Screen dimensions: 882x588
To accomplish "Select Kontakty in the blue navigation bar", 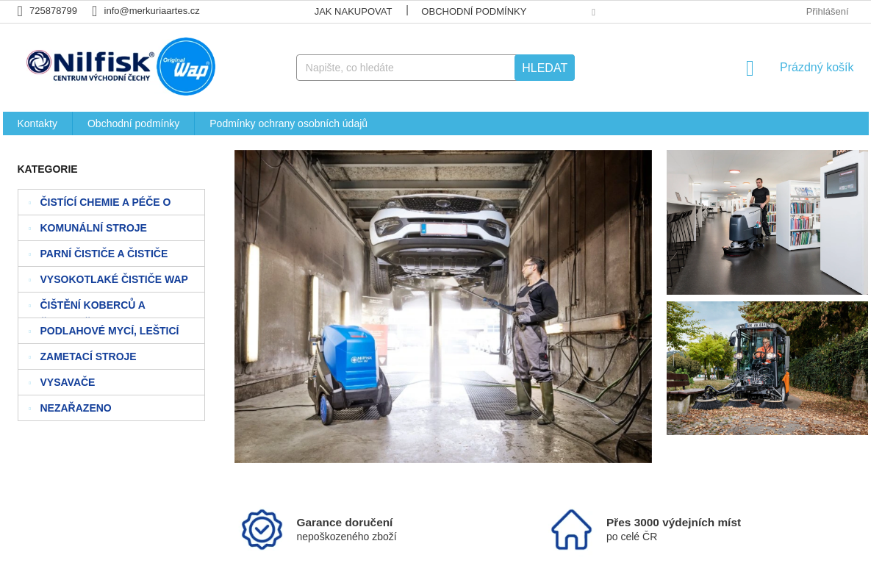I will pyautogui.click(x=37, y=123).
